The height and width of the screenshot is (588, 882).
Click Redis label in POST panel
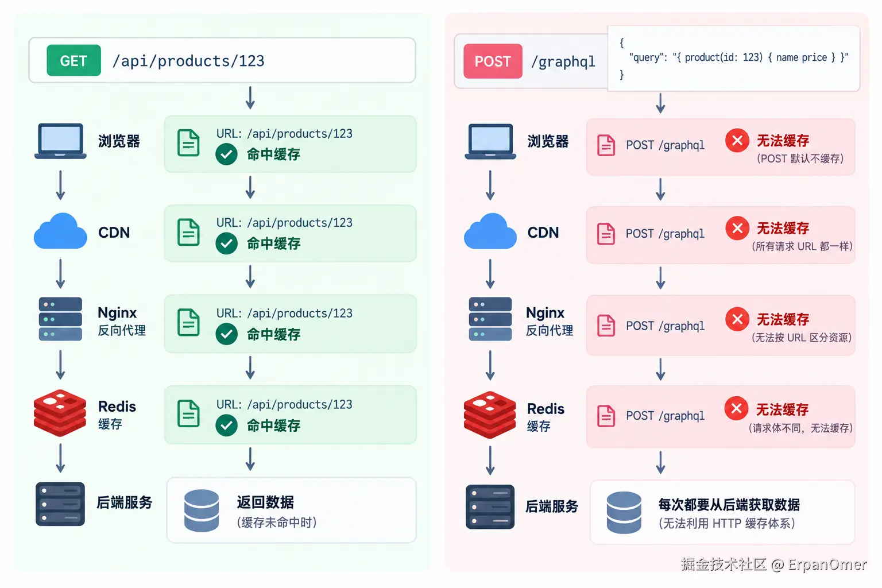(546, 409)
